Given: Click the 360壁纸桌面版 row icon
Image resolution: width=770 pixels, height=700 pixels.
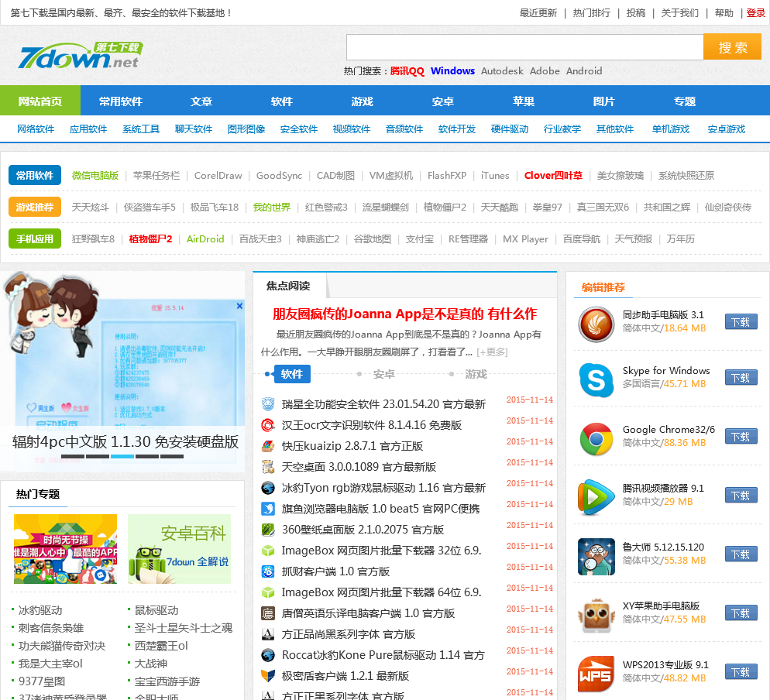Looking at the screenshot, I should click(267, 530).
